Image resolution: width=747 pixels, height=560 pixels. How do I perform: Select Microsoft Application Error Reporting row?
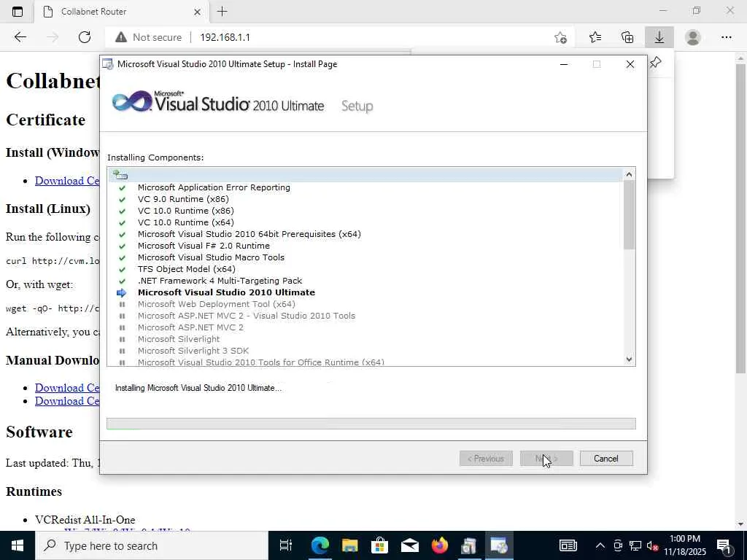(214, 187)
